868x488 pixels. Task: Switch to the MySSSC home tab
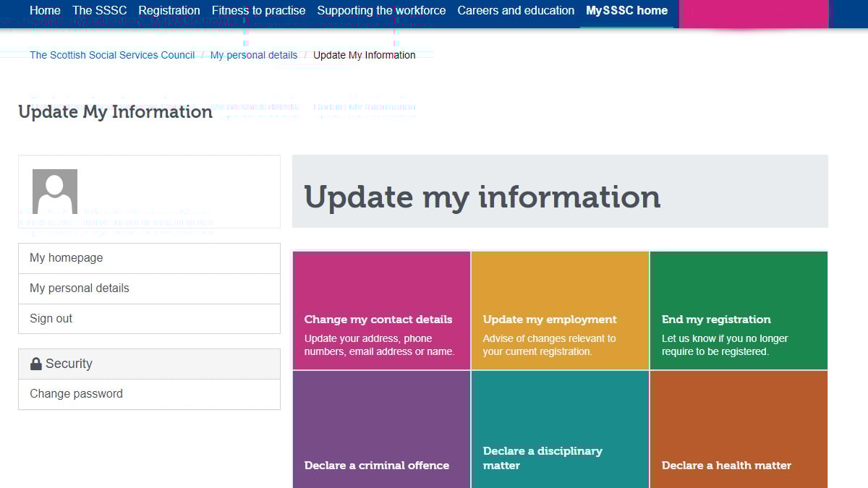[x=626, y=11]
